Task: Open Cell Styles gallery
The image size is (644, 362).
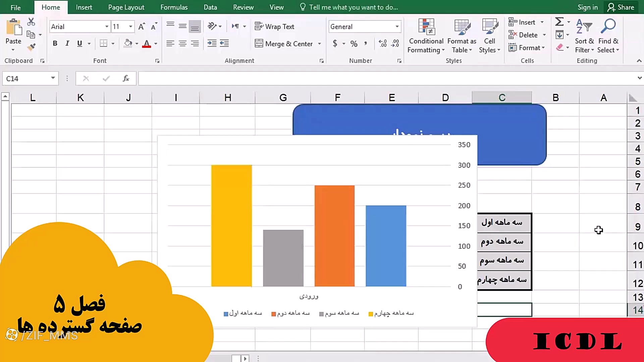Action: 489,36
